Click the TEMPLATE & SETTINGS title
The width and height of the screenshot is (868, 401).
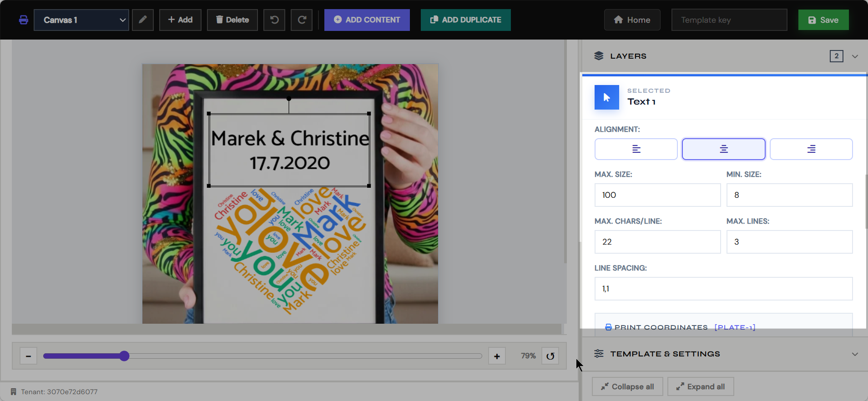665,354
